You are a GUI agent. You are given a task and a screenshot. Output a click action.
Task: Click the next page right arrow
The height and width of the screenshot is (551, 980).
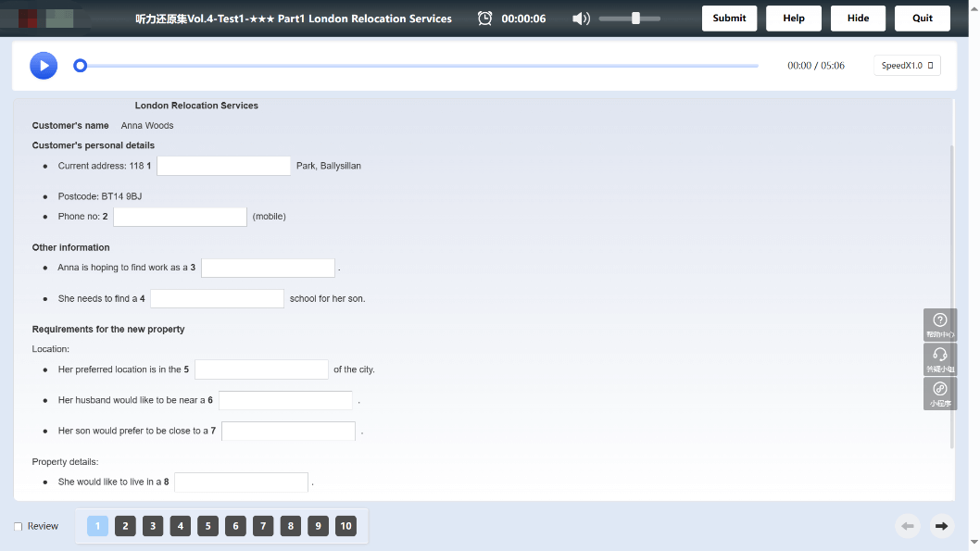click(x=941, y=526)
